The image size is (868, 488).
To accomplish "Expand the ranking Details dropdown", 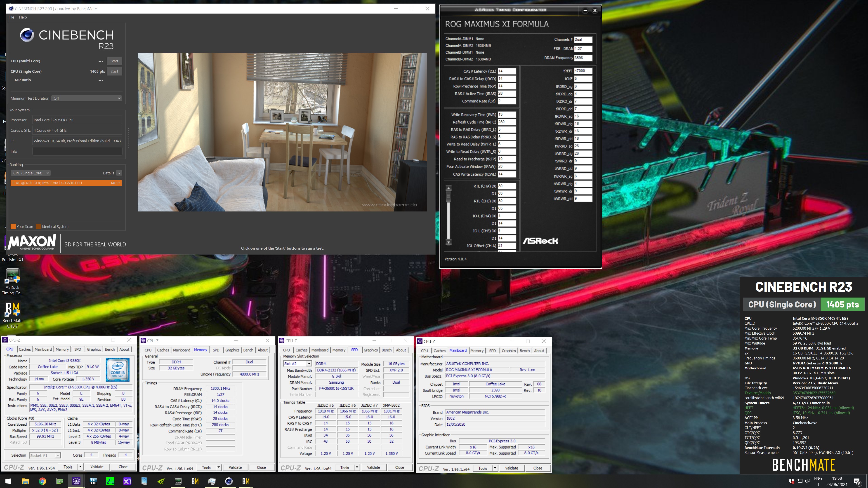I will point(119,173).
